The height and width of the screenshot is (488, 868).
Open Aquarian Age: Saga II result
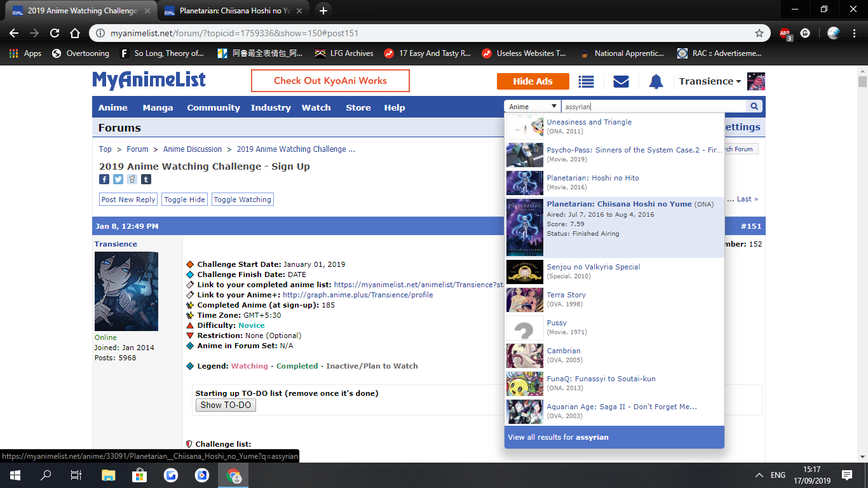tap(614, 411)
